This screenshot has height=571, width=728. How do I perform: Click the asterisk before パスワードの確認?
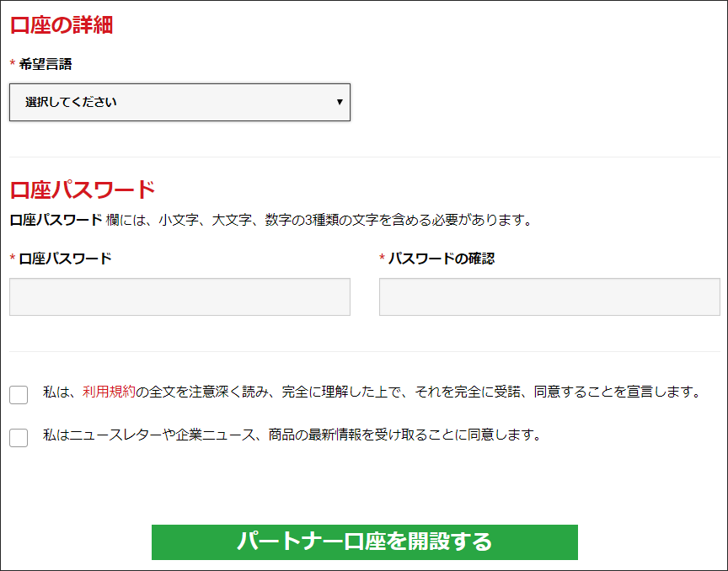tap(383, 259)
